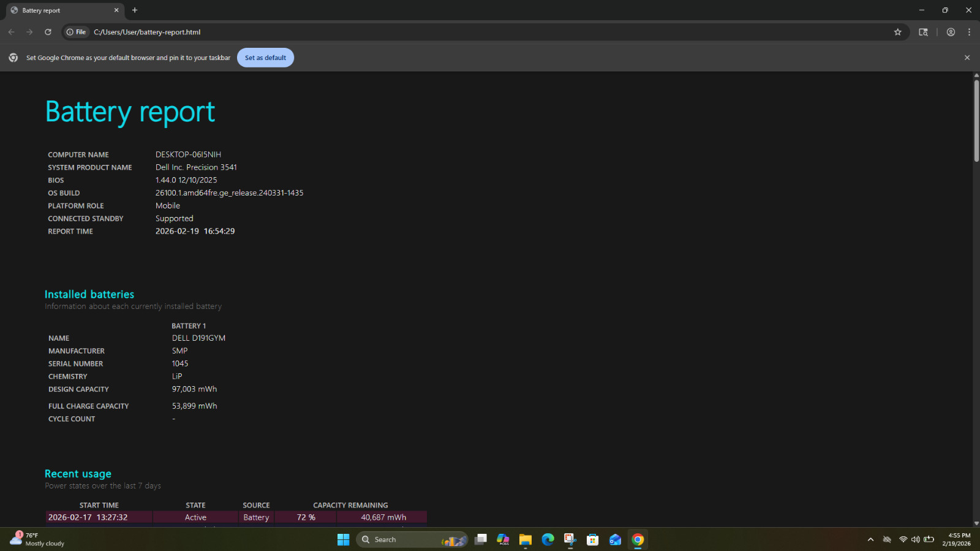Click serial number value 1045
980x551 pixels.
[180, 364]
